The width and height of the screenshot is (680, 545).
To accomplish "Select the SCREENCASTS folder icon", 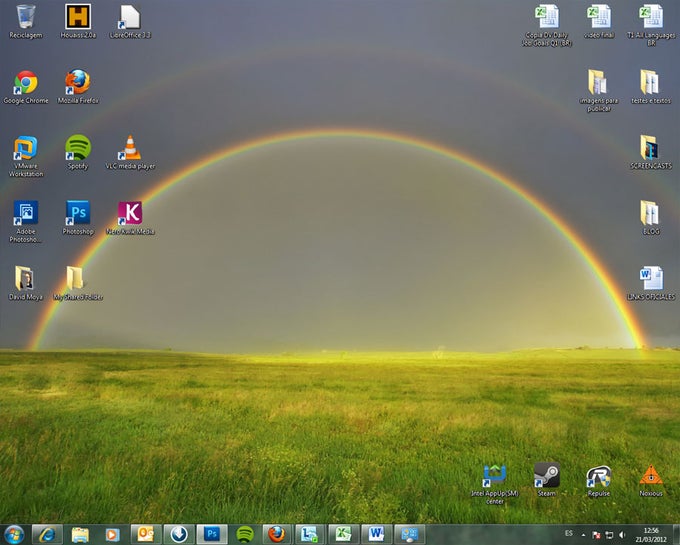I will (651, 152).
